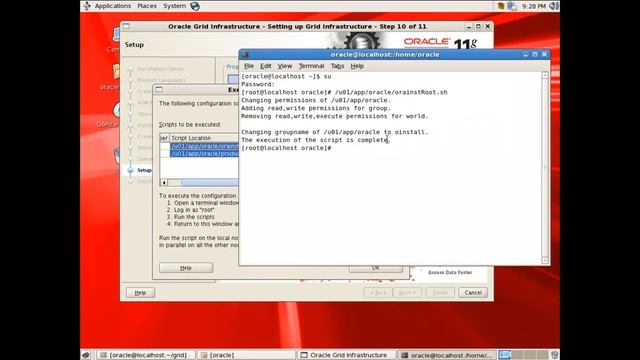Open the System menu
Screen dimensions: 640x360
pos(174,6)
